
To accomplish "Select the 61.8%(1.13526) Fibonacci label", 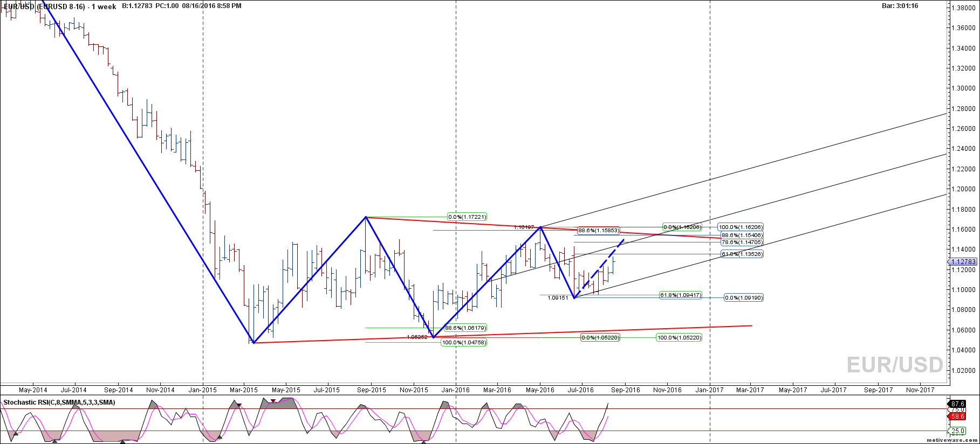I will pyautogui.click(x=742, y=254).
